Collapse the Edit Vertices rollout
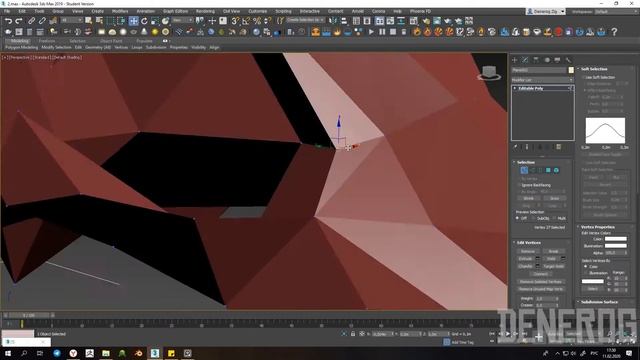This screenshot has height=360, width=640. 529,242
